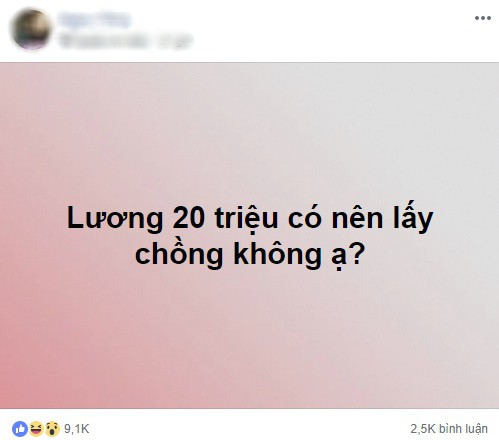Click the word "không" in the post
Viewport: 499px width, 440px height.
point(278,256)
